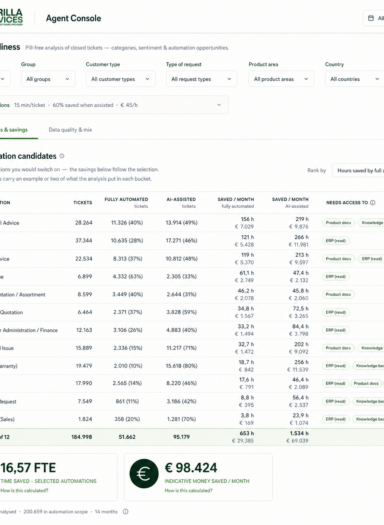This screenshot has width=384, height=525.
Task: Click the total saved value '653 h'
Action: pyautogui.click(x=247, y=434)
